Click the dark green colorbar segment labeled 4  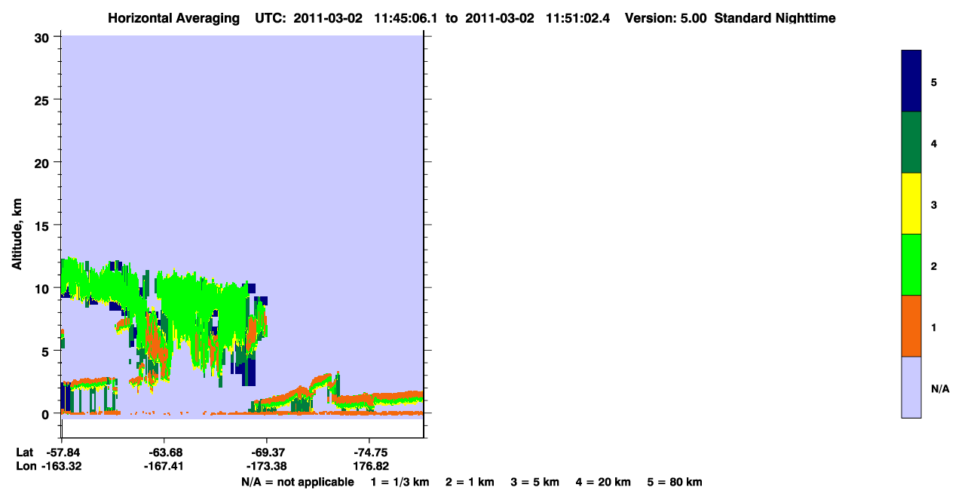[911, 143]
